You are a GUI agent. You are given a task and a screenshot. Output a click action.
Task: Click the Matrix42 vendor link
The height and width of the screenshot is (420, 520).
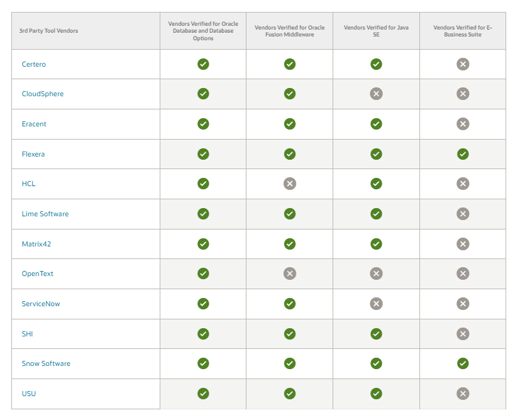[36, 244]
